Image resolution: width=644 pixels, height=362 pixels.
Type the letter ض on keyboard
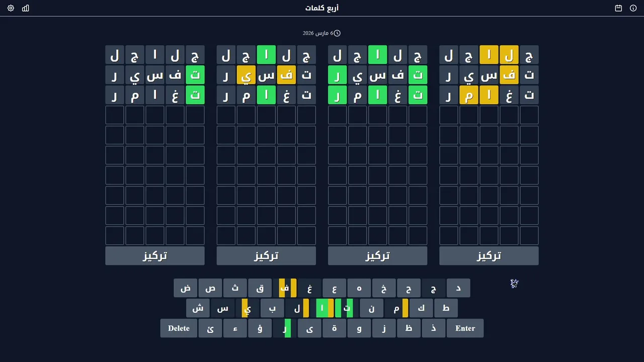186,288
